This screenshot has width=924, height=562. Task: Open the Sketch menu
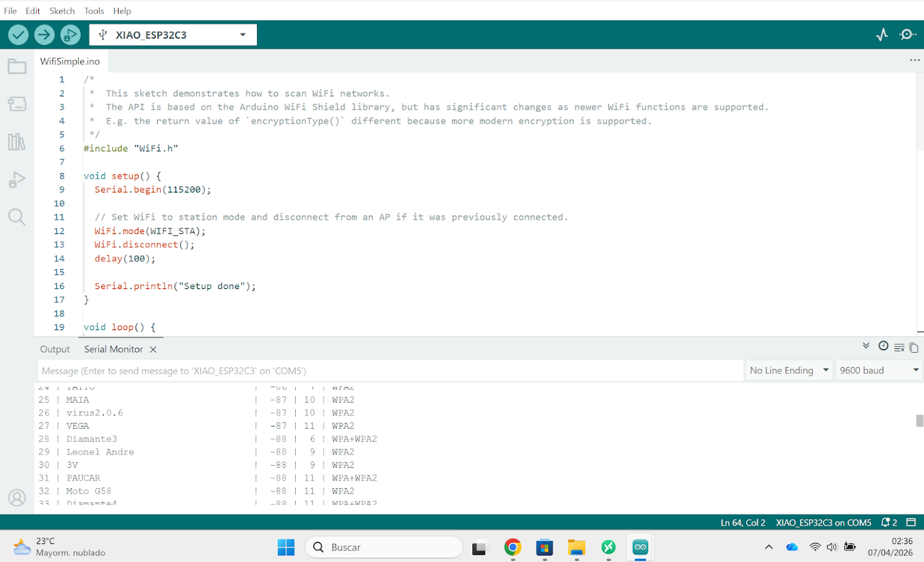click(x=62, y=11)
